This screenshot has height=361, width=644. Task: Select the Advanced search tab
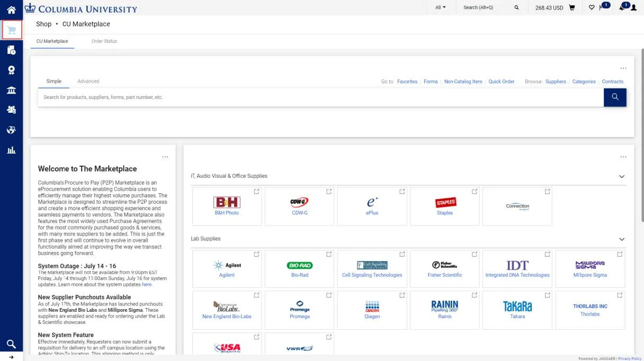88,82
